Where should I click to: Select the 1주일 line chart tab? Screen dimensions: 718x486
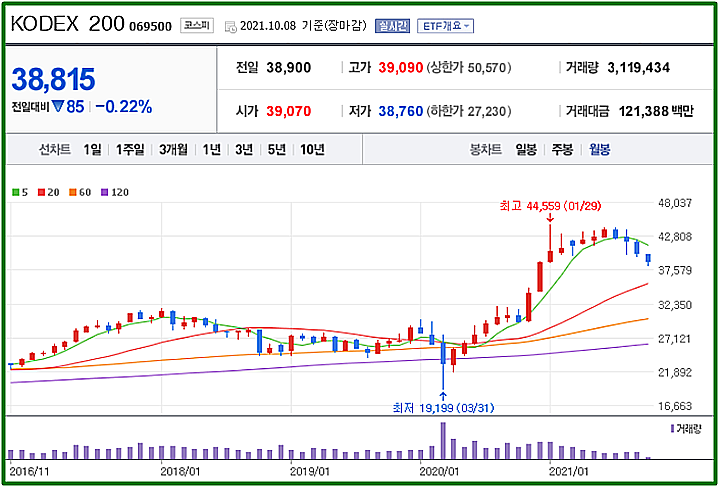coord(130,149)
